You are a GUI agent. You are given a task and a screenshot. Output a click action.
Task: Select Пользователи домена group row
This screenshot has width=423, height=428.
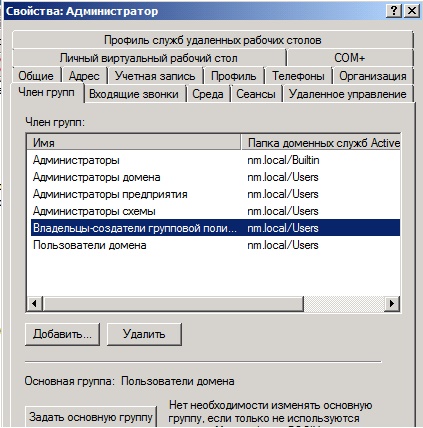pos(215,245)
